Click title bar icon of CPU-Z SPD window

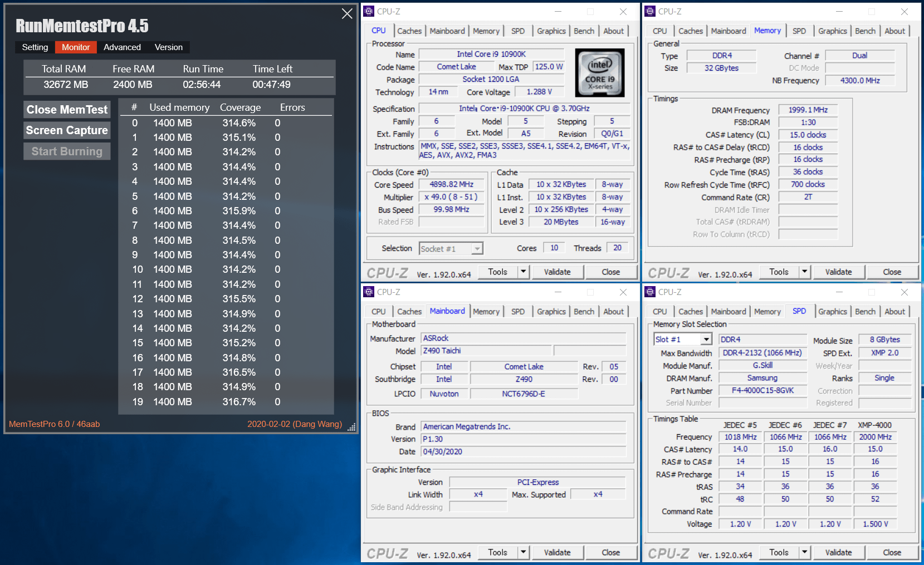click(x=650, y=292)
